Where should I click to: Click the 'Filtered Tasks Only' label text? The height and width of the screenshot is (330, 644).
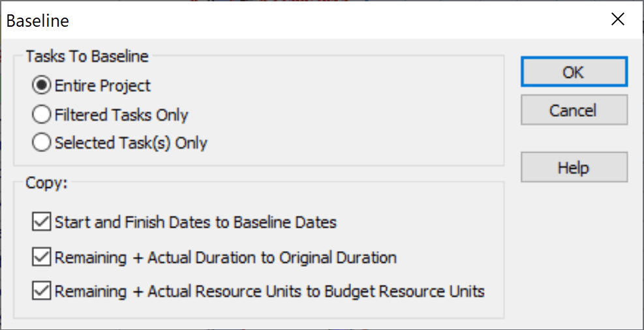point(121,115)
